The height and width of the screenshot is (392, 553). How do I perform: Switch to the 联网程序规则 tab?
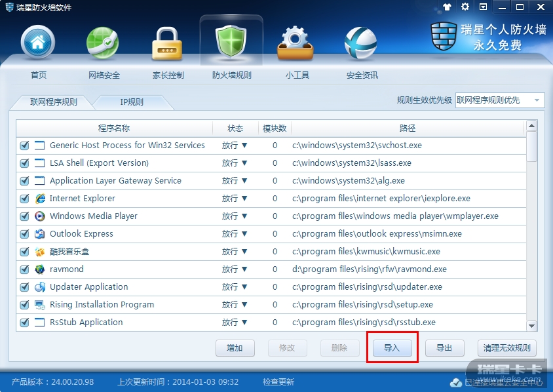53,102
